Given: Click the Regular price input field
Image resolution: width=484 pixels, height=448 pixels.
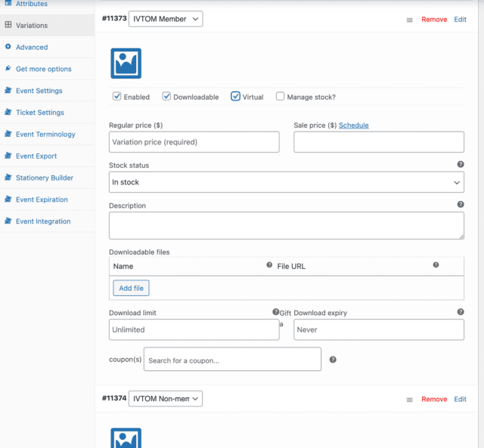Looking at the screenshot, I should tap(194, 142).
